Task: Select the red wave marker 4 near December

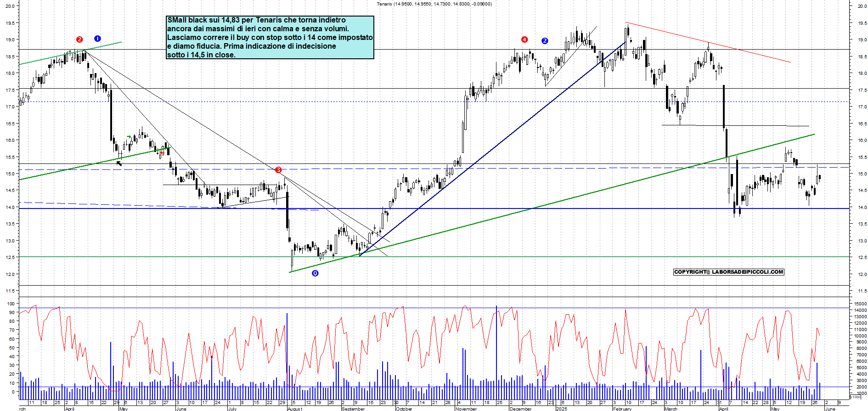Action: [x=524, y=39]
